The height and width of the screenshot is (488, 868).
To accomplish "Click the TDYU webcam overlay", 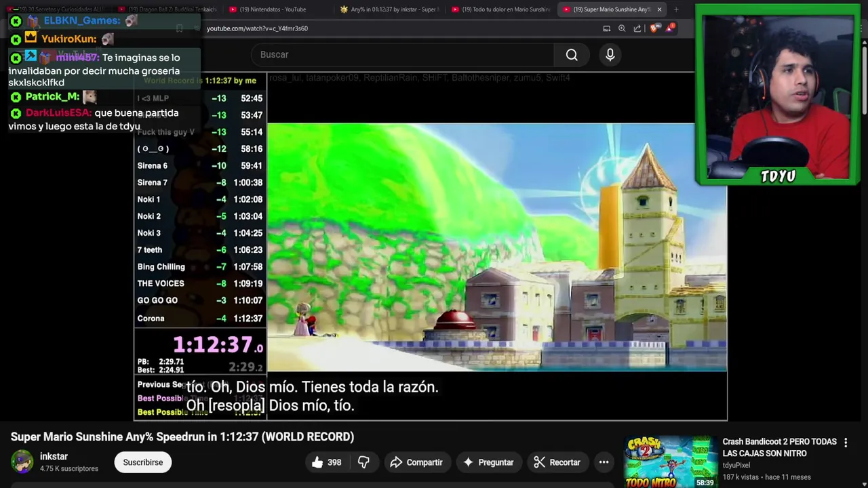I will (778, 95).
